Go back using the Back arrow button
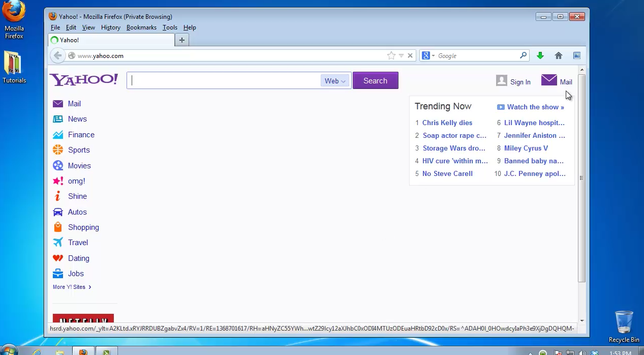Image resolution: width=644 pixels, height=355 pixels. click(57, 56)
